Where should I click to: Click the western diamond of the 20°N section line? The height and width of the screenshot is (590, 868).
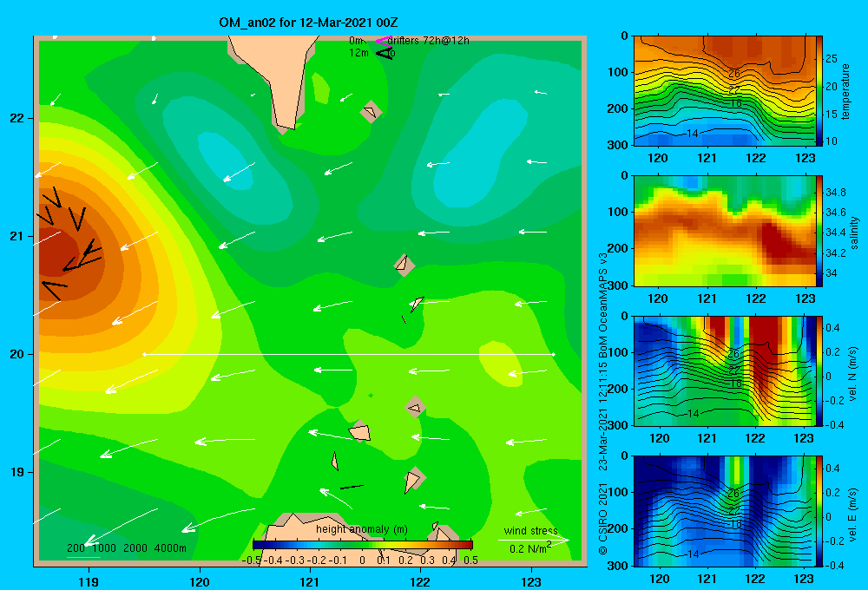pyautogui.click(x=144, y=354)
